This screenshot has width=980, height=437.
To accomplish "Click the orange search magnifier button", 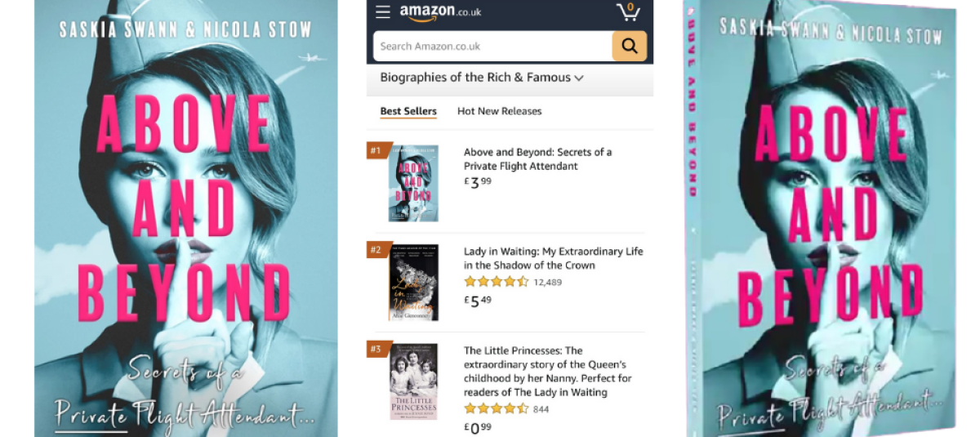I will click(629, 47).
